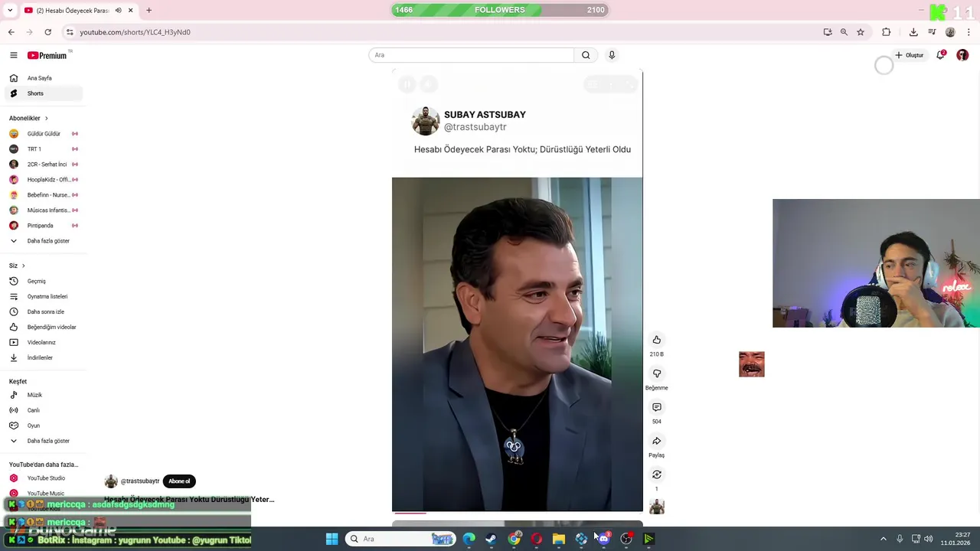
Task: Expand Keşfet with Daha fazla göster
Action: (x=43, y=441)
